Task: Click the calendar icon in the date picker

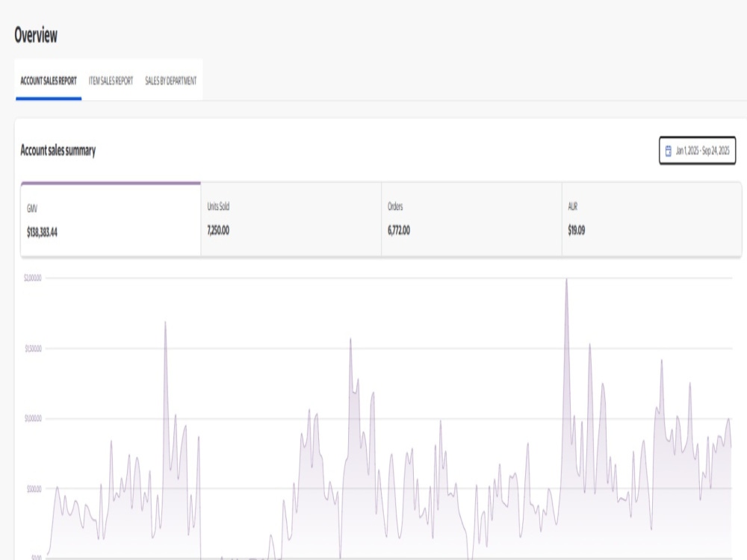Action: pyautogui.click(x=668, y=151)
